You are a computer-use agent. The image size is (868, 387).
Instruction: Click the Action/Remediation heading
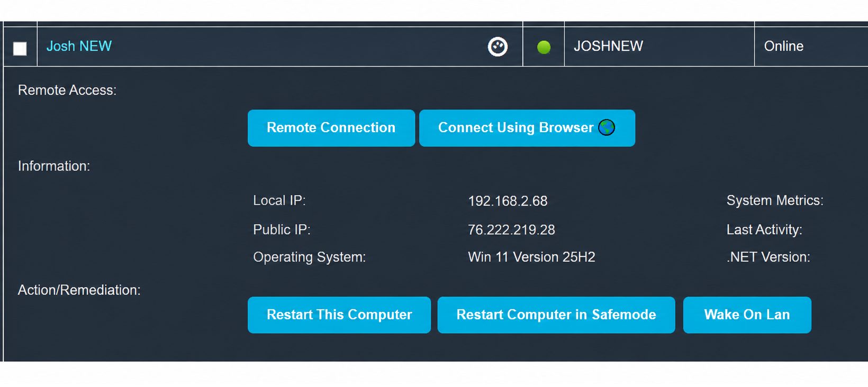coord(79,290)
